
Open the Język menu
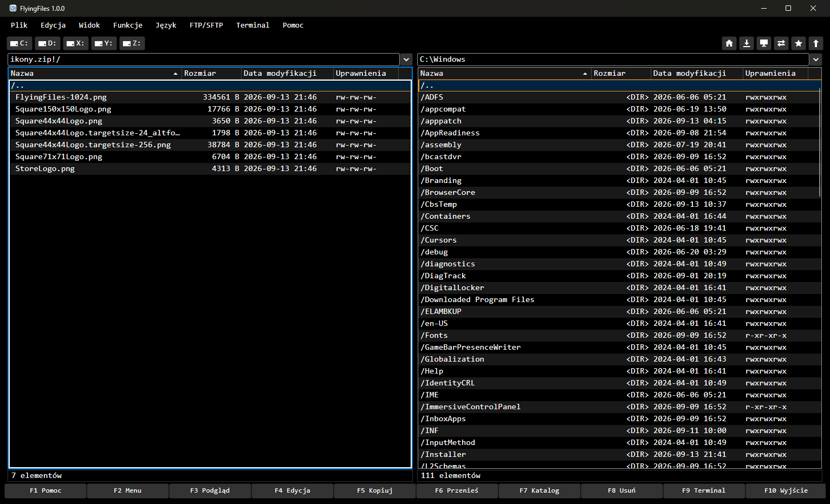pos(166,25)
